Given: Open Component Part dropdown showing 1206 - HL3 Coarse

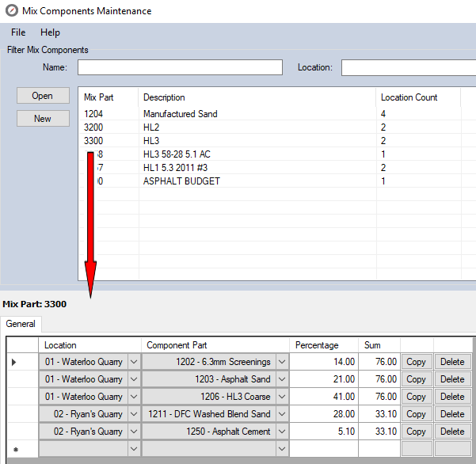Looking at the screenshot, I should (282, 397).
